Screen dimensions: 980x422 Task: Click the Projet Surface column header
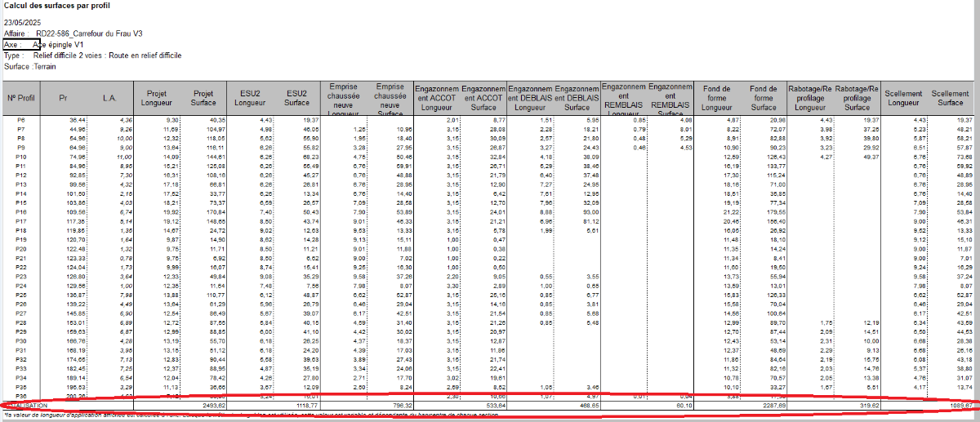[204, 98]
